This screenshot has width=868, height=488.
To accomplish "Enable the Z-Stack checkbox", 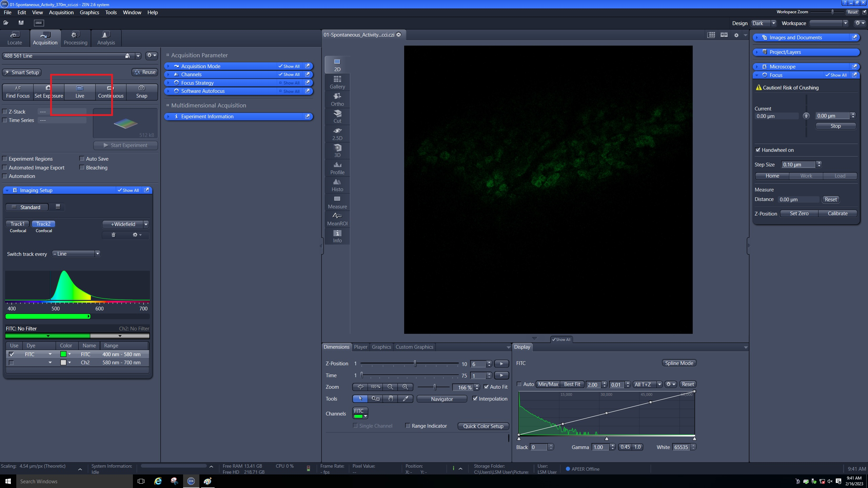I will 5,111.
